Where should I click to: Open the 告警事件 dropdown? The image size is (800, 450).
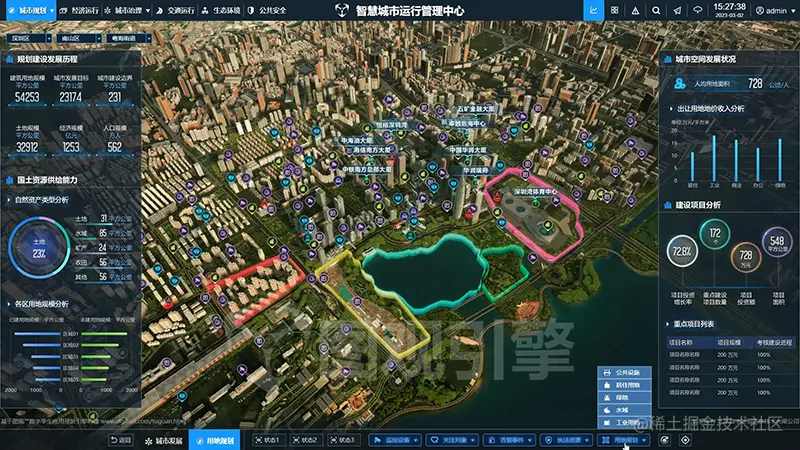(510, 440)
